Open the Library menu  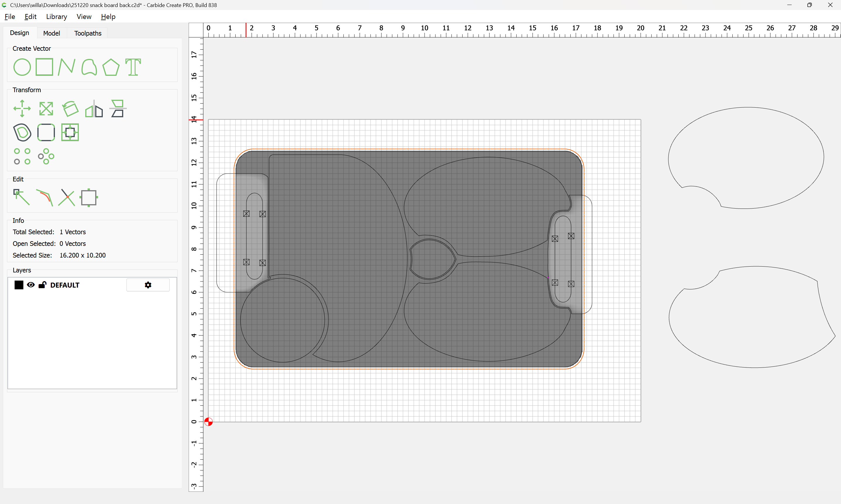click(x=56, y=17)
